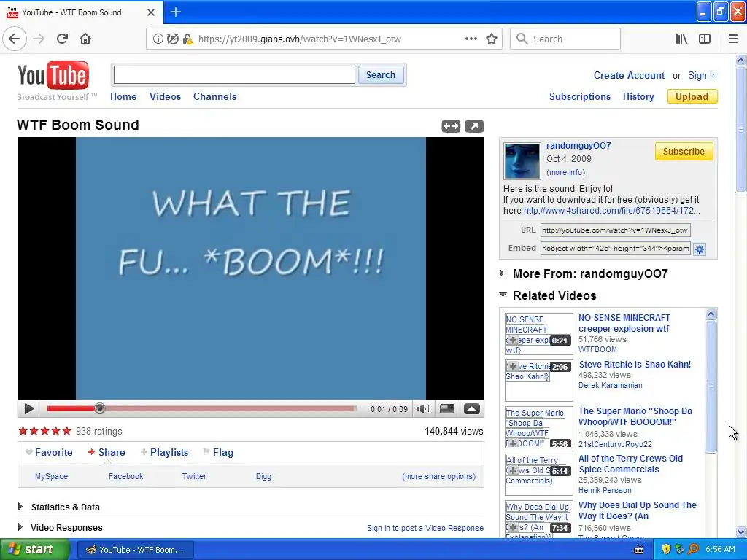Select the Favorite action tab
Screen dimensions: 747x560
[x=49, y=452]
